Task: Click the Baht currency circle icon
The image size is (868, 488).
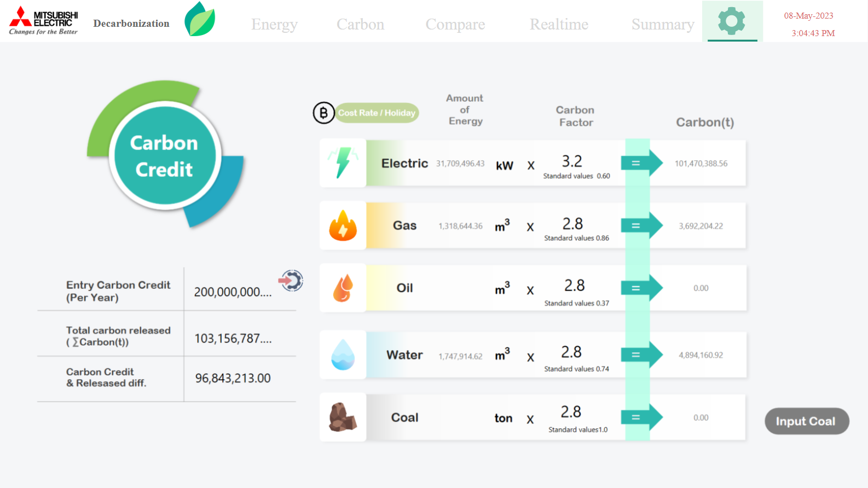Action: [x=323, y=113]
